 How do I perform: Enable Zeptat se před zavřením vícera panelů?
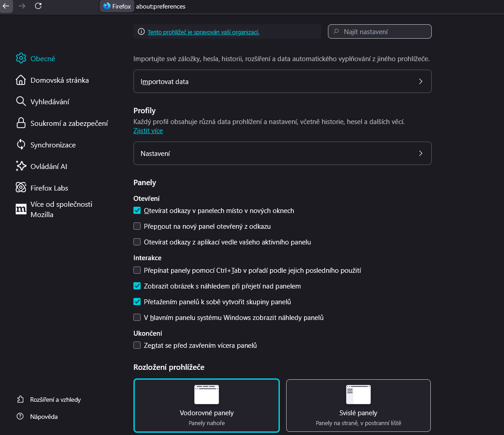click(137, 345)
